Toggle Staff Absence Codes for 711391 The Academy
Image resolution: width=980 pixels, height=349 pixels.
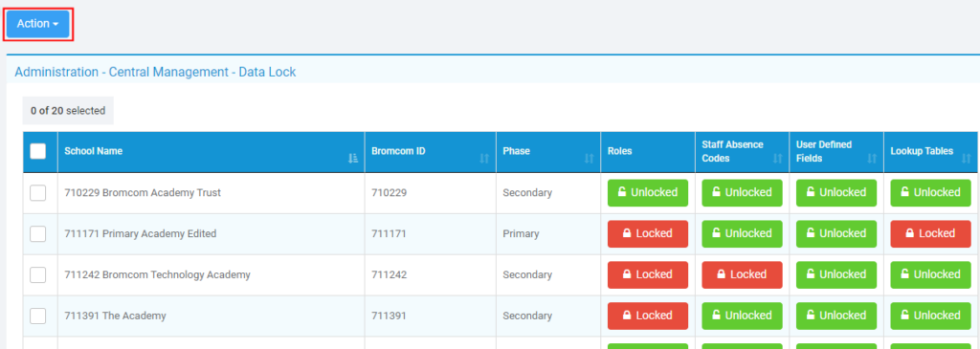(742, 316)
